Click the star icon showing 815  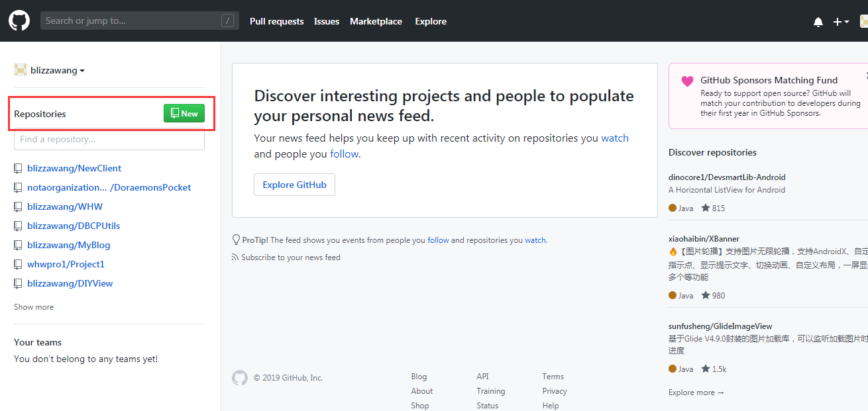(x=706, y=208)
